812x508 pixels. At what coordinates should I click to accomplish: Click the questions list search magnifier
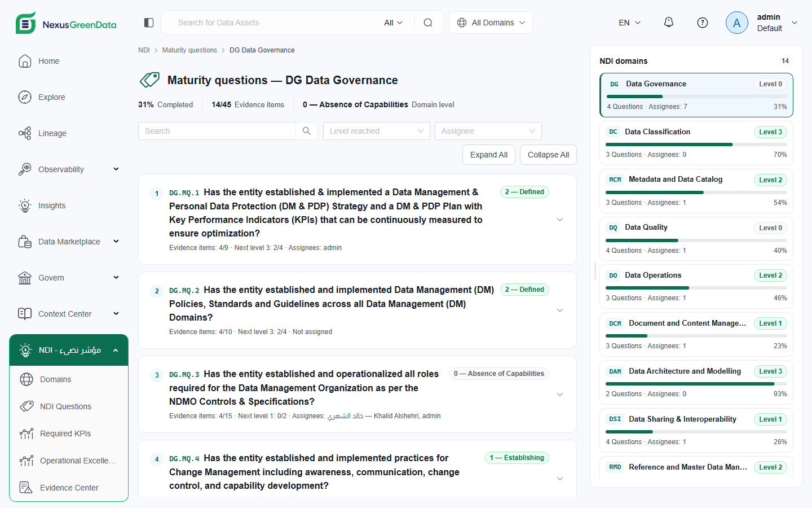(x=307, y=131)
